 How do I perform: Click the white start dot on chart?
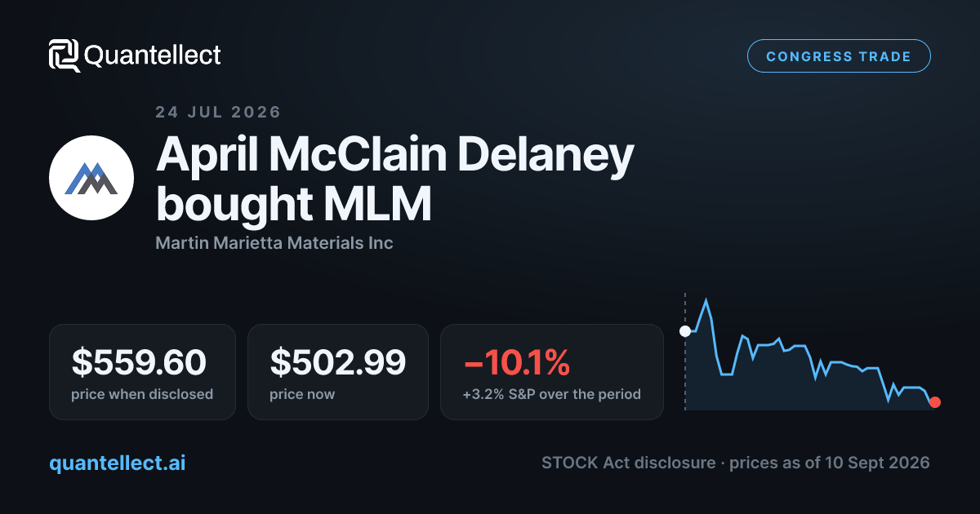point(685,331)
